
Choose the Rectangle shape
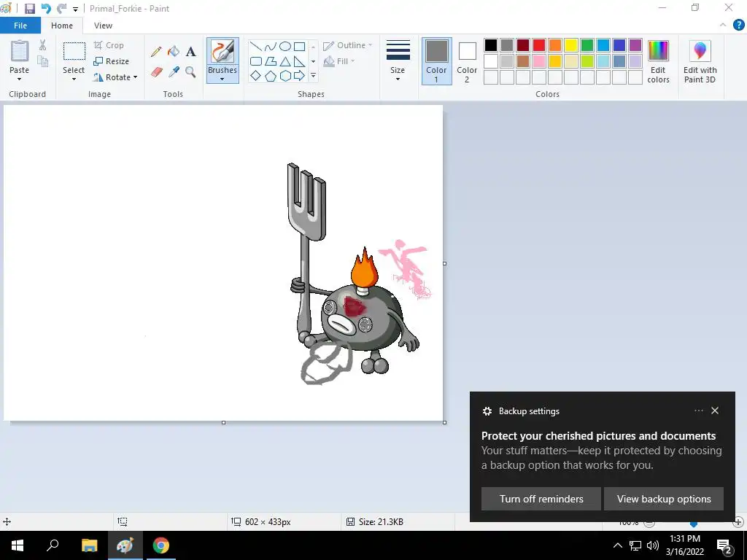click(x=299, y=46)
